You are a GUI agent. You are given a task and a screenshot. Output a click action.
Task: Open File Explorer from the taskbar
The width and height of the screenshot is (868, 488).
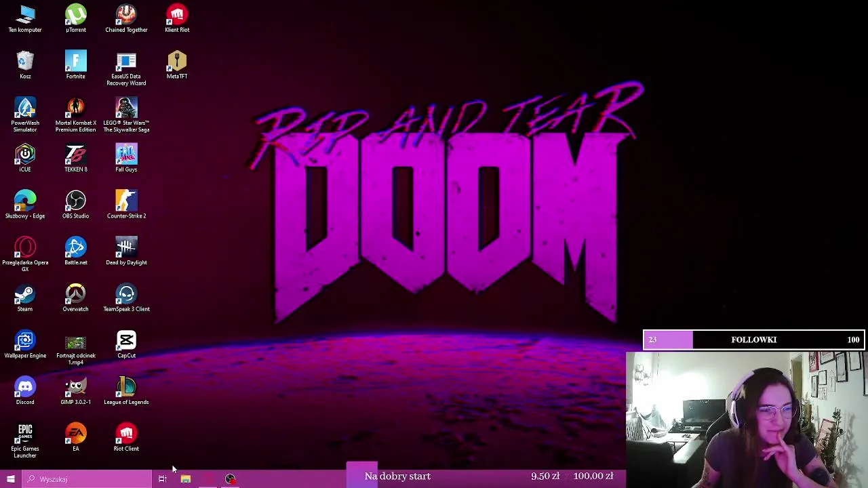point(185,479)
